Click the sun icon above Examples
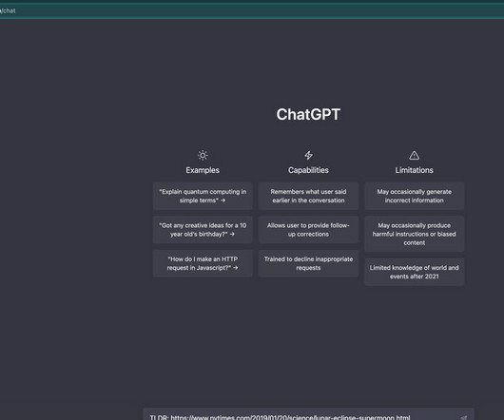This screenshot has width=504, height=420. [x=203, y=156]
